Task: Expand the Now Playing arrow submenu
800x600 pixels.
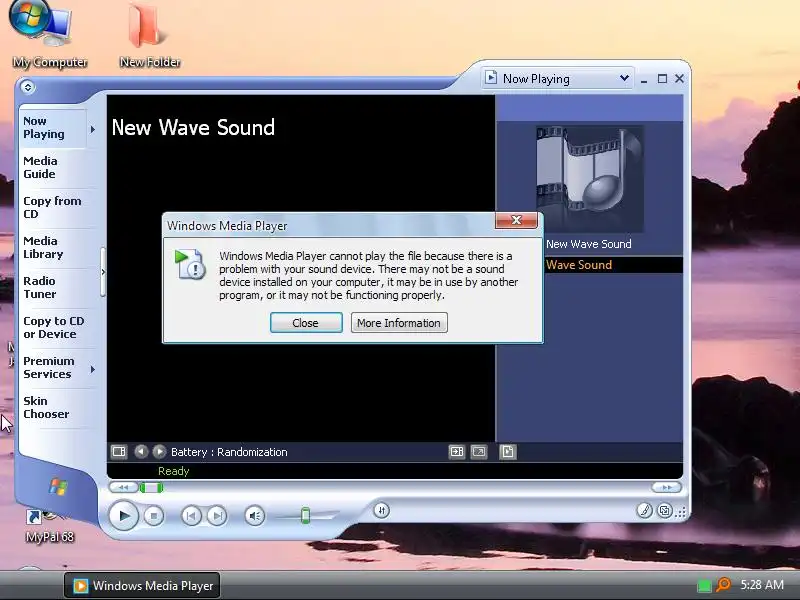Action: pos(93,130)
